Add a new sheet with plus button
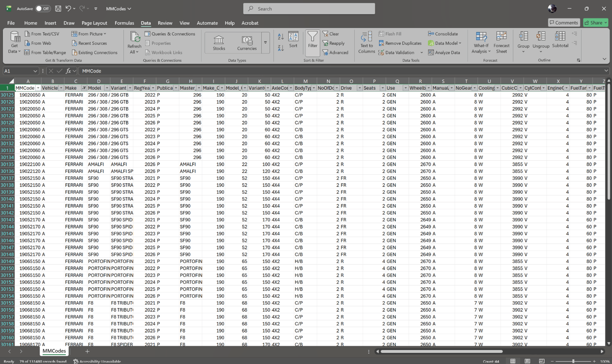612x364 pixels. 87,351
